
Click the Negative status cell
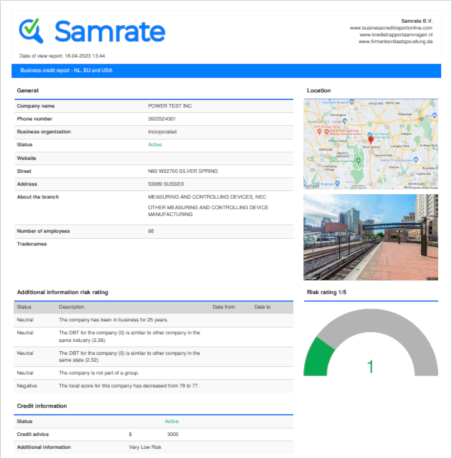coord(27,386)
